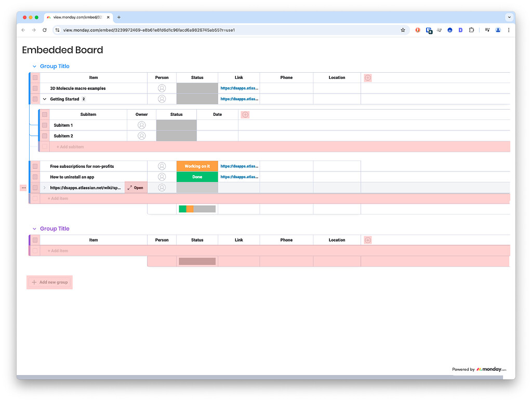Select the Subitem 2 row checkbox
The image size is (532, 401).
pos(45,136)
